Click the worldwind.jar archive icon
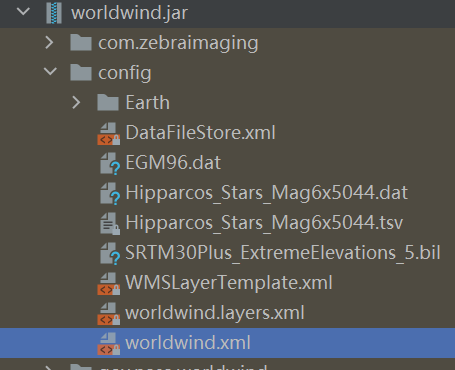This screenshot has width=455, height=370. click(x=54, y=13)
